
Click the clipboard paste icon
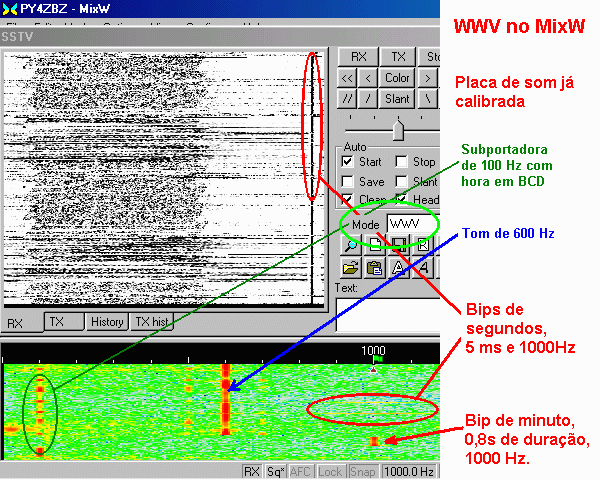(375, 268)
